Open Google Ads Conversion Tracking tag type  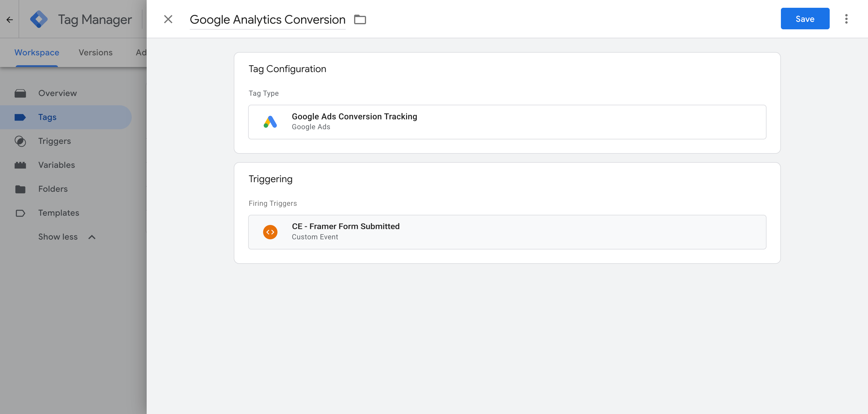click(x=507, y=122)
